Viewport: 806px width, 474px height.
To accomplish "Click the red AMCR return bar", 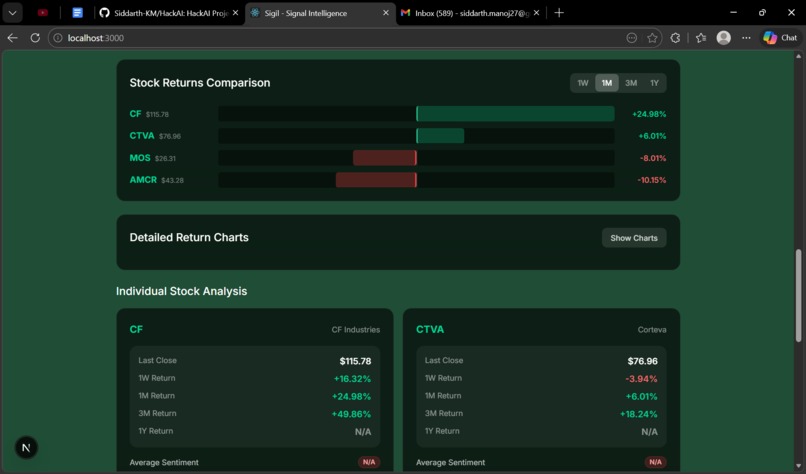I will pyautogui.click(x=376, y=180).
